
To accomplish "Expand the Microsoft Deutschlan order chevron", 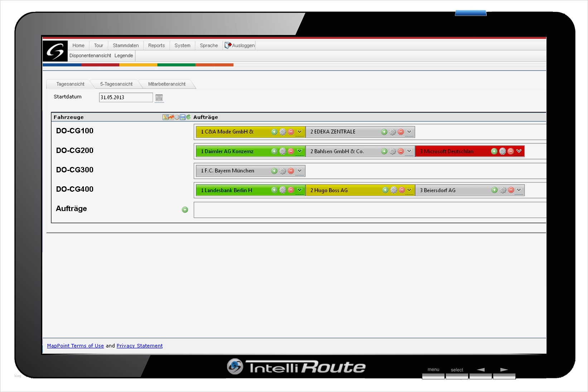I will coord(519,151).
